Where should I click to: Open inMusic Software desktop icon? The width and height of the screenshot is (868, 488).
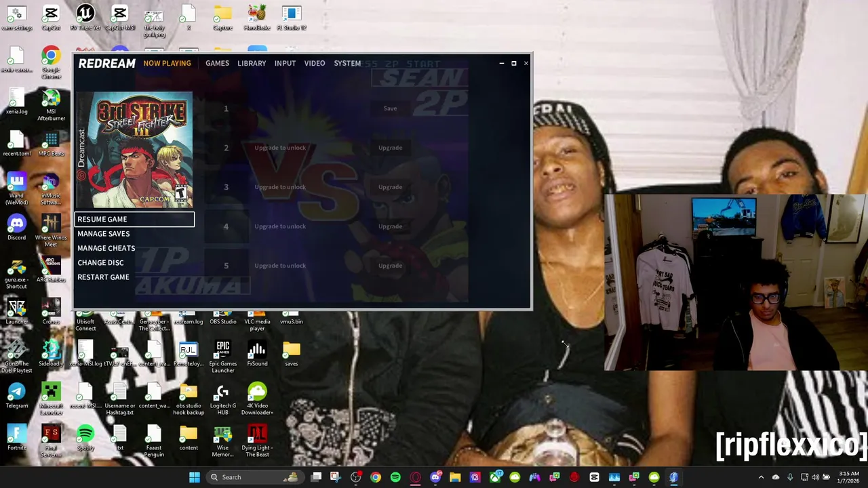[51, 188]
